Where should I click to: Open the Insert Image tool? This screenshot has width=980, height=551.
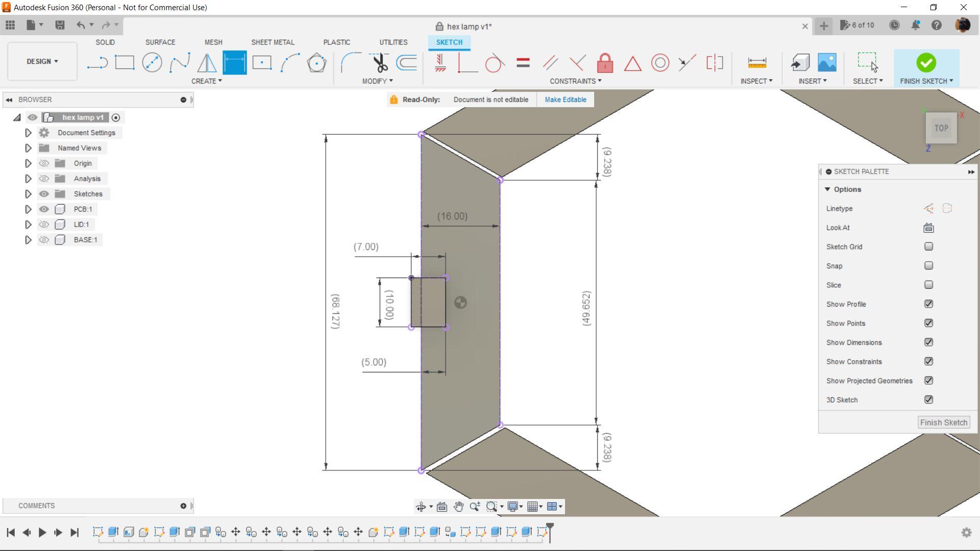tap(827, 63)
